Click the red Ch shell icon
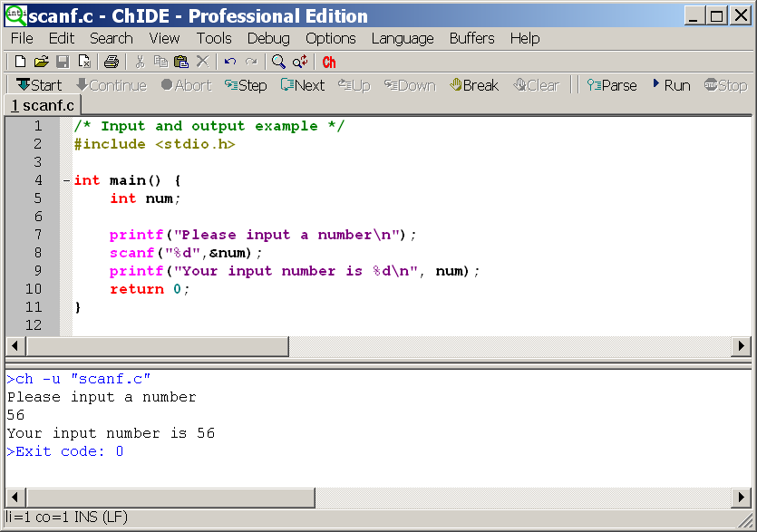This screenshot has height=532, width=757. pos(329,63)
